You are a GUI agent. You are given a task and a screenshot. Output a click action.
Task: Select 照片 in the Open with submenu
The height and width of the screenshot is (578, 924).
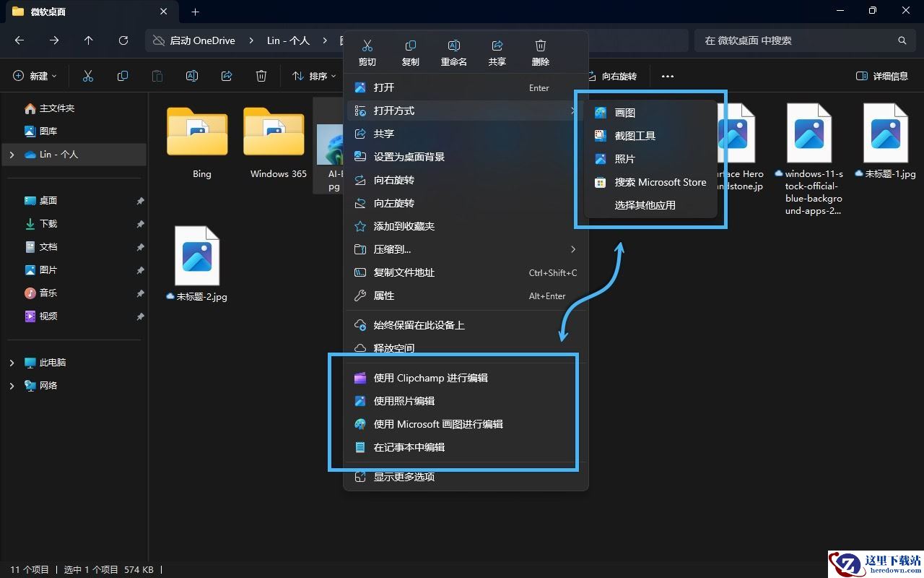pos(651,159)
